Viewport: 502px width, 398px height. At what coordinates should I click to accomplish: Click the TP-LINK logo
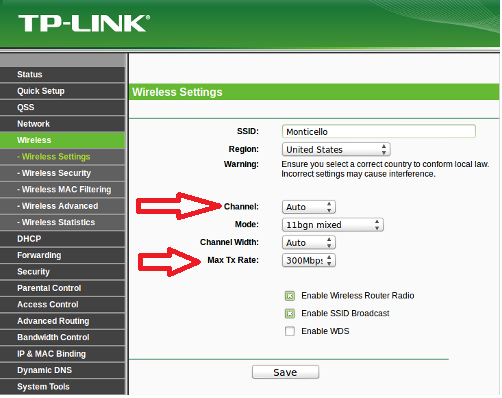coord(84,23)
